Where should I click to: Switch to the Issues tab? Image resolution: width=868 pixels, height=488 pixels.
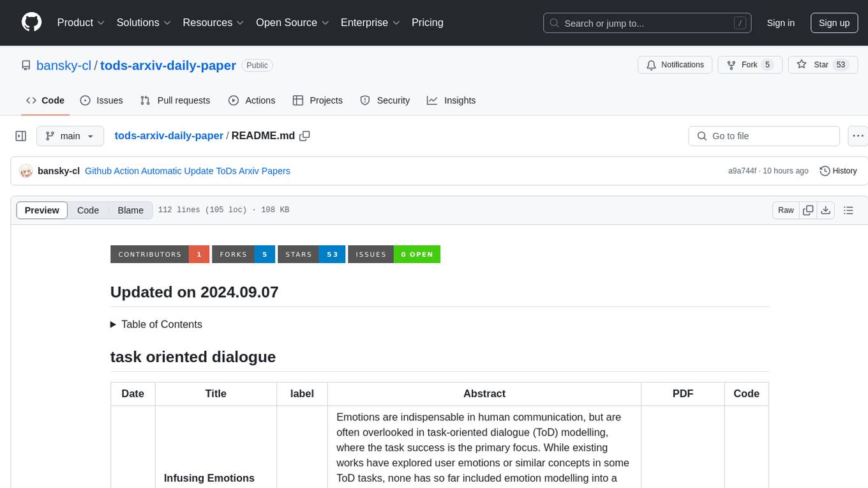(101, 100)
